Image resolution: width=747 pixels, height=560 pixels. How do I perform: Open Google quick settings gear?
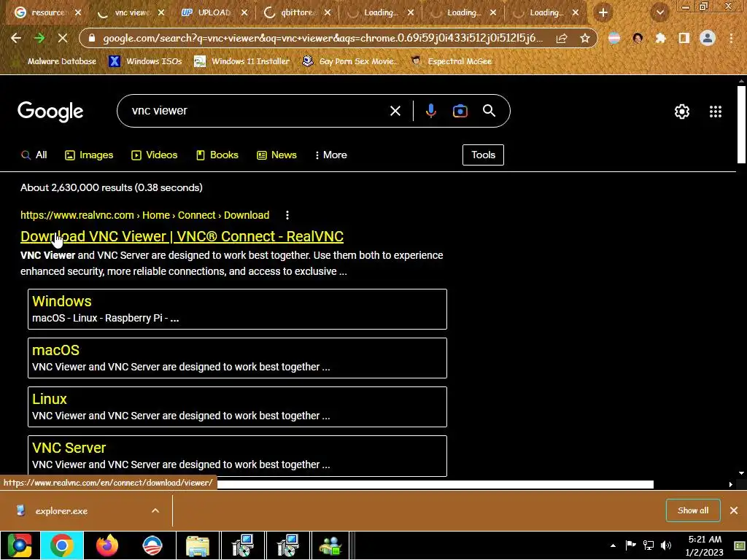[682, 112]
